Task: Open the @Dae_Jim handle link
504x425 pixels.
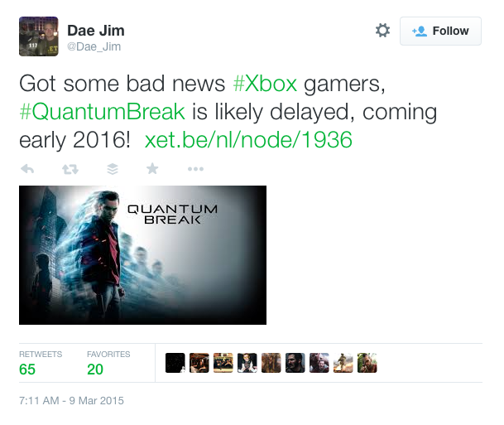Action: coord(94,46)
